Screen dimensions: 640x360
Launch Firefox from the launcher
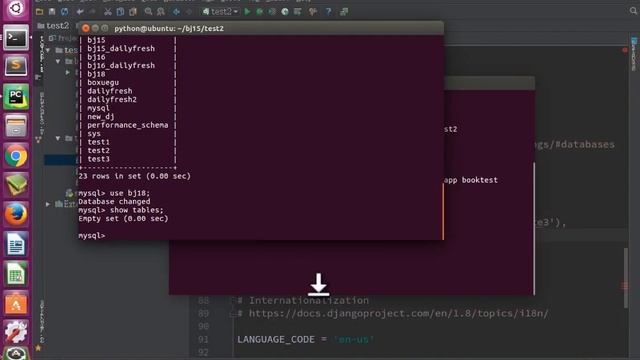click(x=16, y=215)
